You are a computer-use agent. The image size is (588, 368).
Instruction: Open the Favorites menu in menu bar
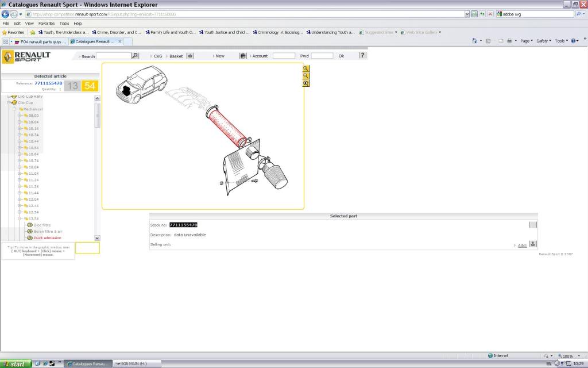coord(47,23)
